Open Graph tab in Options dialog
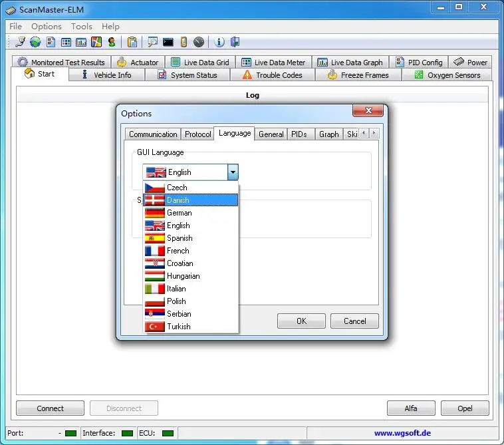This screenshot has width=504, height=445. [x=329, y=134]
